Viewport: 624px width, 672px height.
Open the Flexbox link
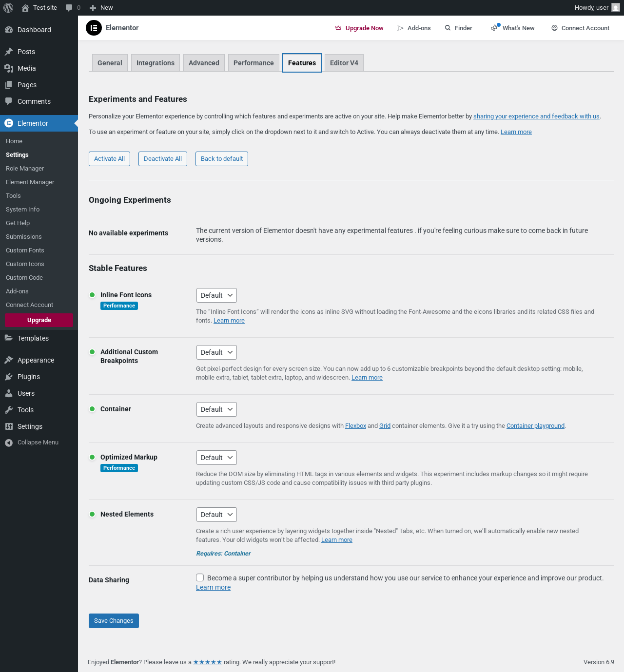tap(355, 426)
